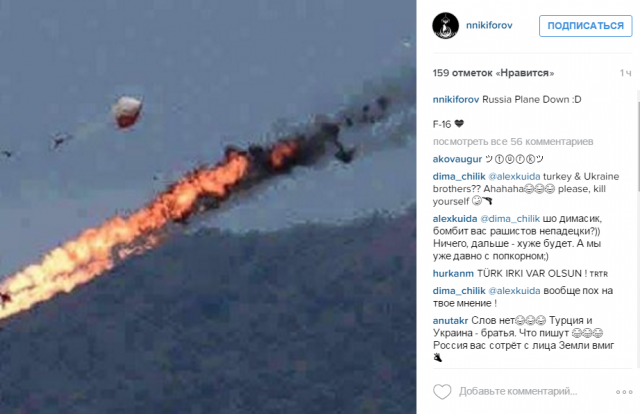Click the add comment input field
This screenshot has height=414, width=640.
(518, 392)
